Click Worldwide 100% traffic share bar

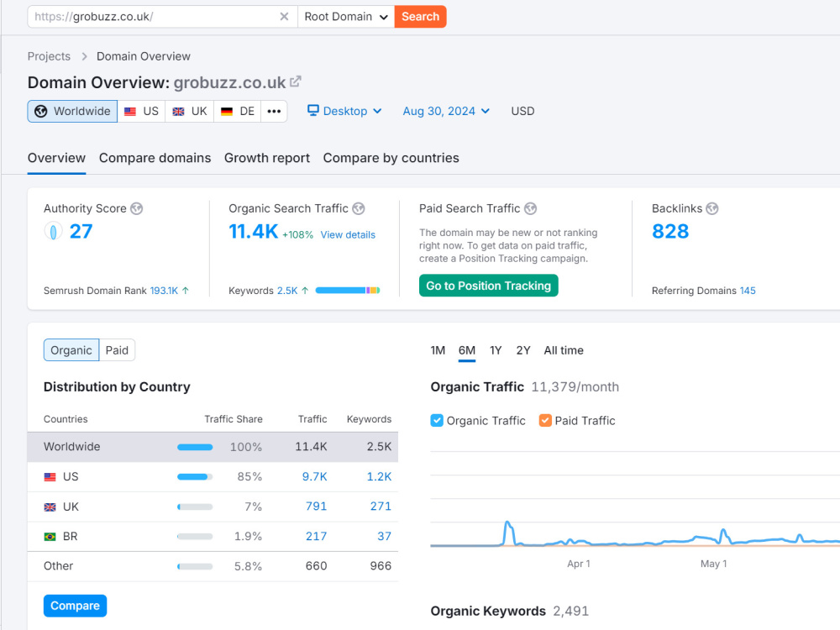coord(195,447)
